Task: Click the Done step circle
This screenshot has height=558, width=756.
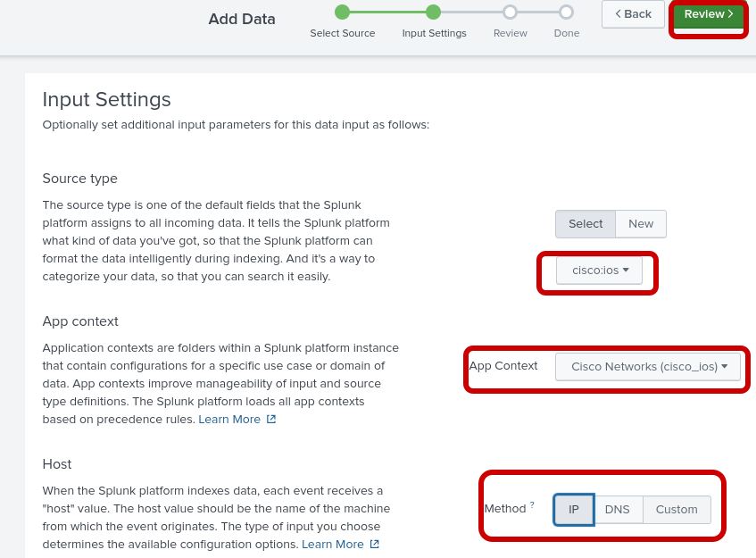Action: pyautogui.click(x=566, y=12)
